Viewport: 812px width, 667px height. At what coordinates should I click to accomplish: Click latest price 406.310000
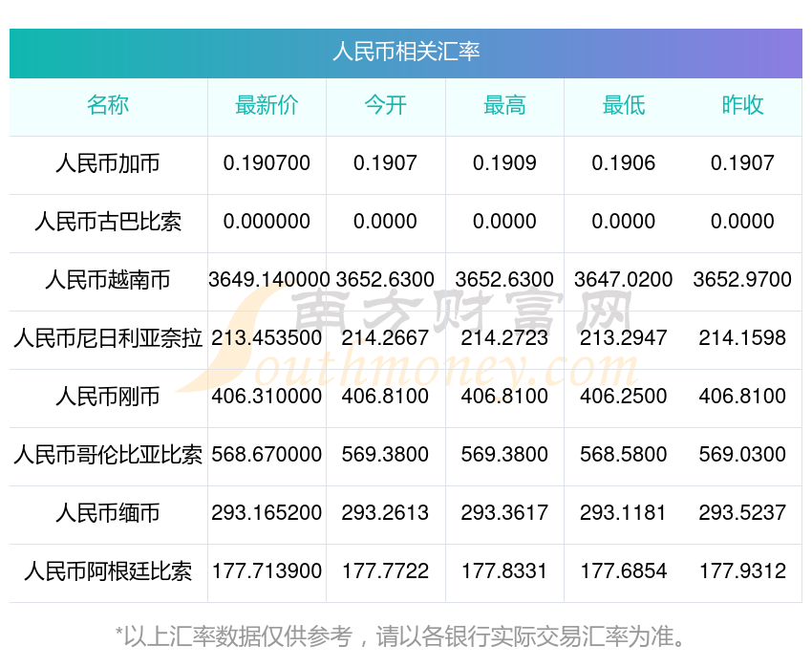(267, 397)
